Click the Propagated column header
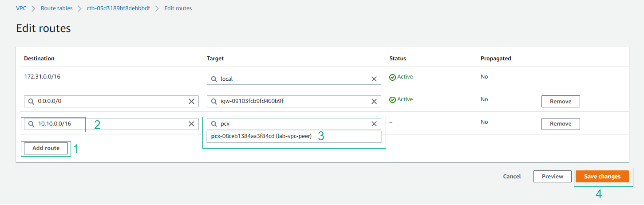644x205 pixels. coord(496,59)
